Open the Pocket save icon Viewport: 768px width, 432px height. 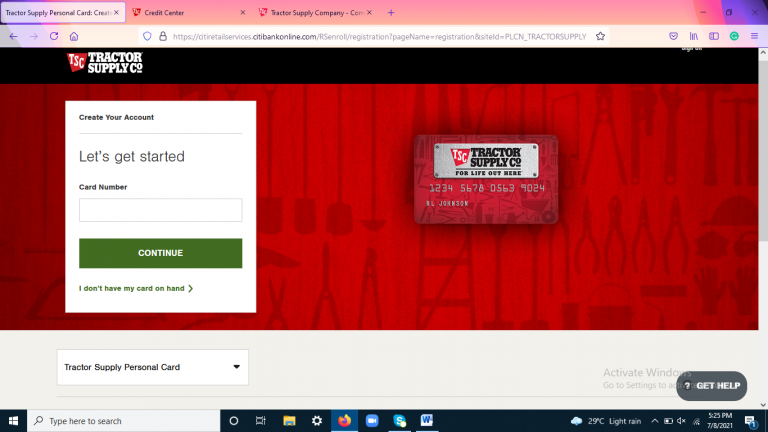[x=673, y=36]
